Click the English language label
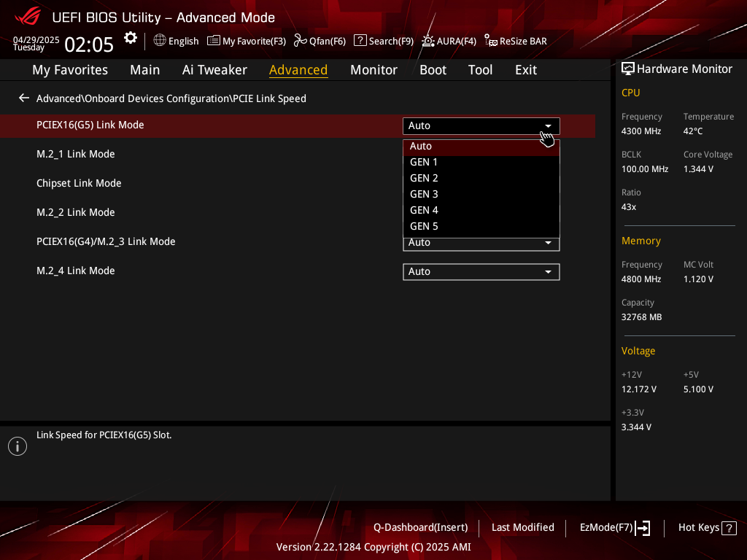The image size is (747, 560). 183,42
